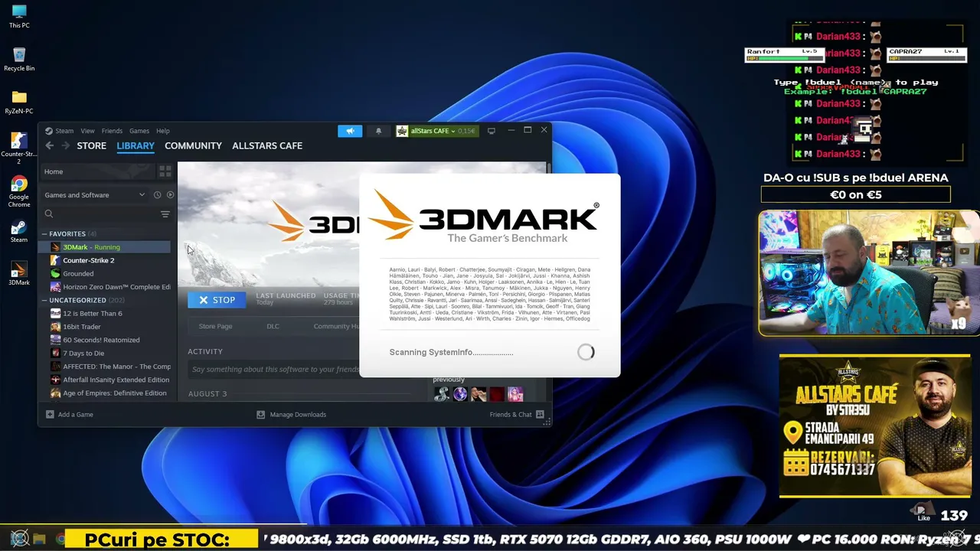Viewport: 980px width, 551px height.
Task: Open the Help menu
Action: click(x=162, y=131)
